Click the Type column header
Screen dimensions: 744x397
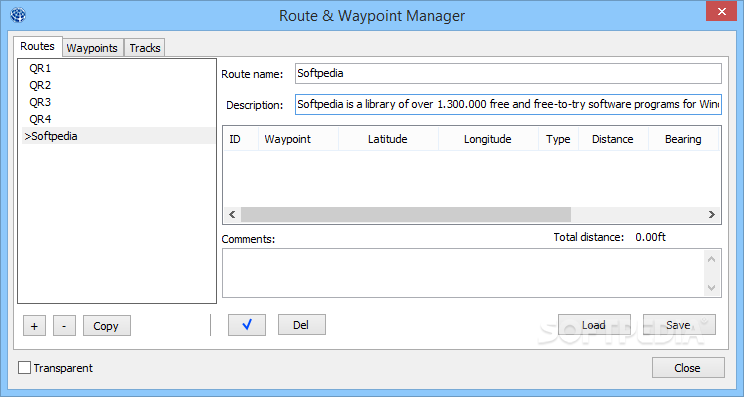[x=558, y=139]
